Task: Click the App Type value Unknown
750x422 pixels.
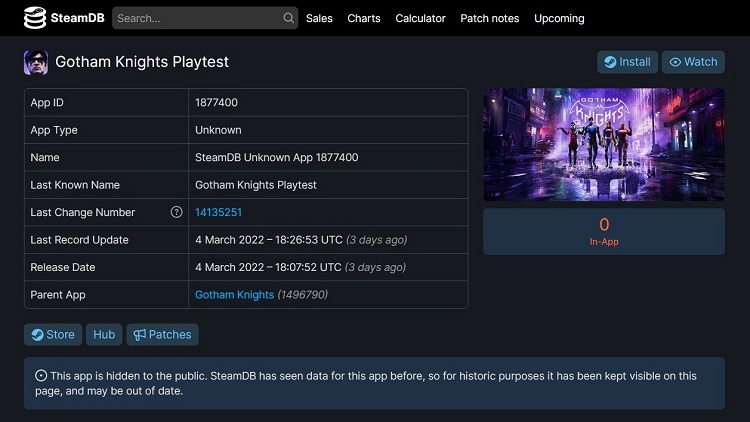Action: point(218,130)
